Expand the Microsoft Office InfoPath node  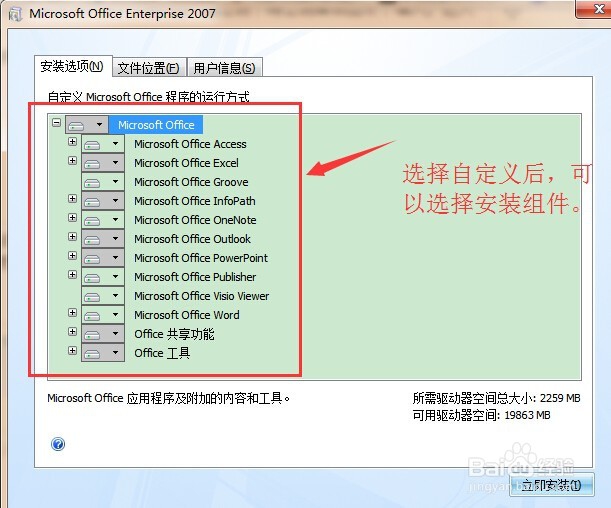click(72, 199)
